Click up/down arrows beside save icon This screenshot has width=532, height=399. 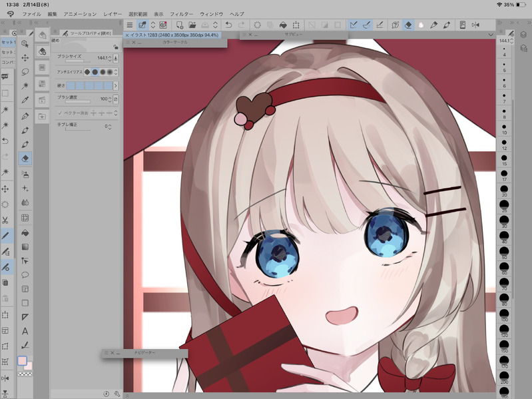tap(215, 25)
